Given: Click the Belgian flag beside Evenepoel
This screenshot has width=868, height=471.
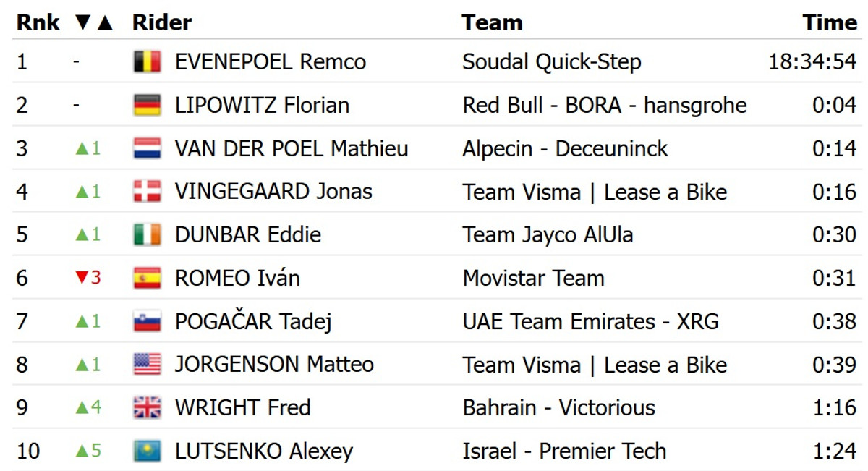Looking at the screenshot, I should point(147,62).
